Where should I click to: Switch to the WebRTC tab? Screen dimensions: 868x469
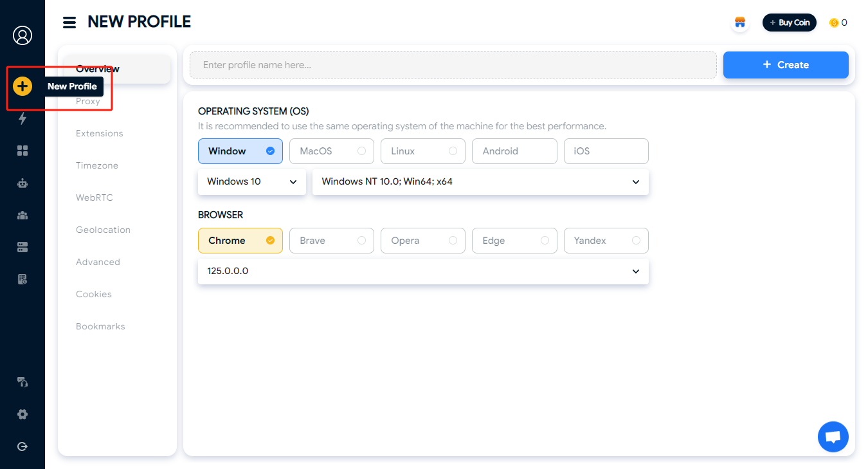(95, 198)
